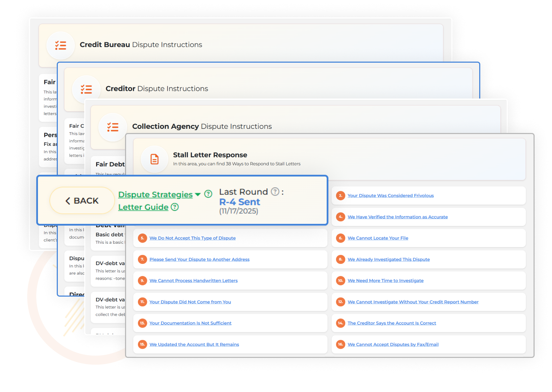Expand the Dispute Strategies dropdown arrow
The height and width of the screenshot is (392, 552).
(x=198, y=195)
